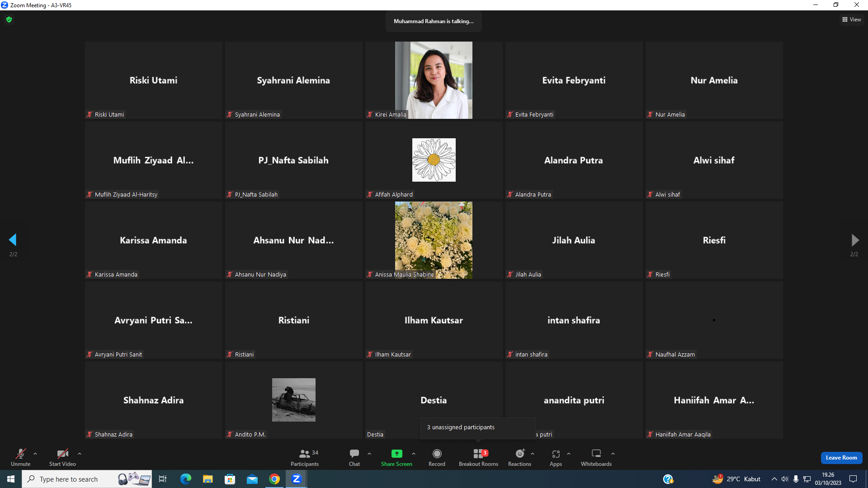Open the Windows Start menu
The height and width of the screenshot is (488, 868).
pos(11,479)
